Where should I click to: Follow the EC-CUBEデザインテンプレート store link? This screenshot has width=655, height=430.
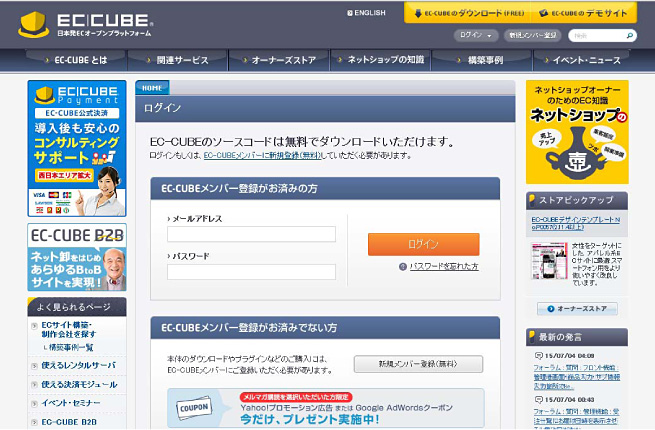coord(576,223)
